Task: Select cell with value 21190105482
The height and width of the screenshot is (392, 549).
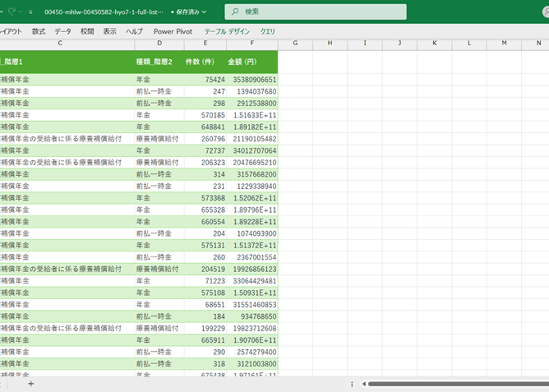Action: point(252,139)
